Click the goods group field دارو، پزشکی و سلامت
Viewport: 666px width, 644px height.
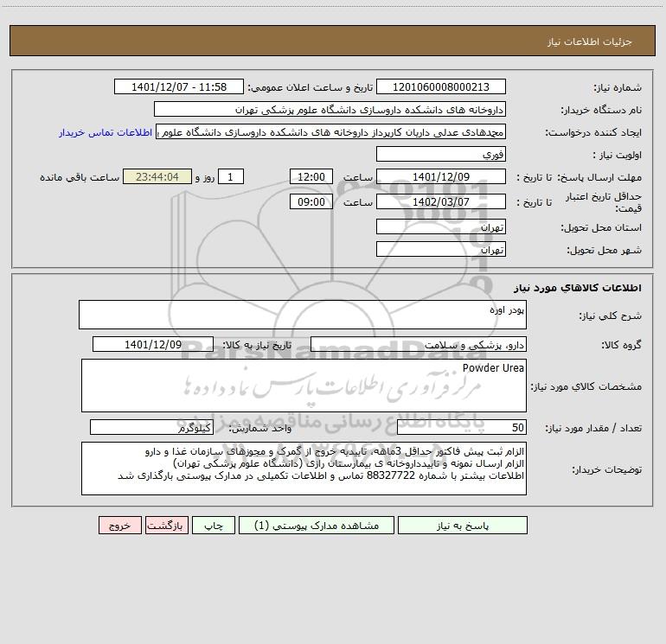pyautogui.click(x=419, y=344)
